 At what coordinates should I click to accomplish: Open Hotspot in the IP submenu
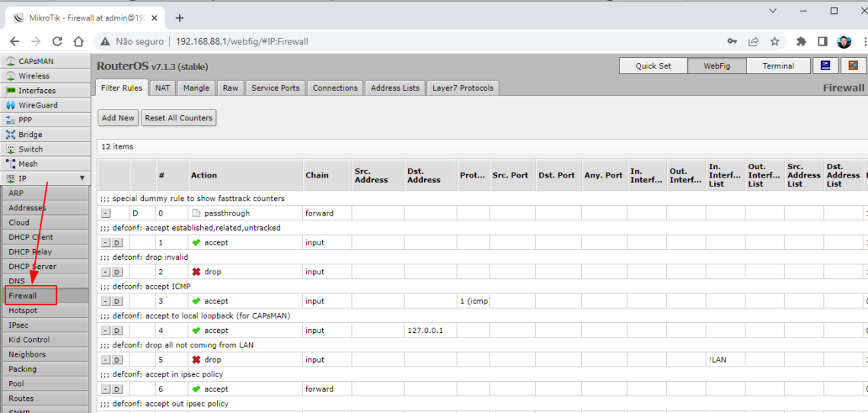click(46, 310)
